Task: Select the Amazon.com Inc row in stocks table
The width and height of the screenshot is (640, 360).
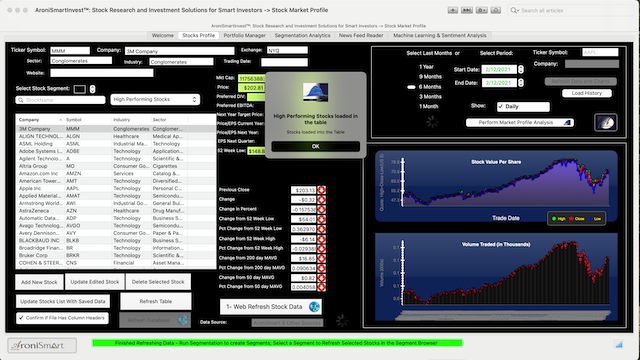Action: click(116, 173)
